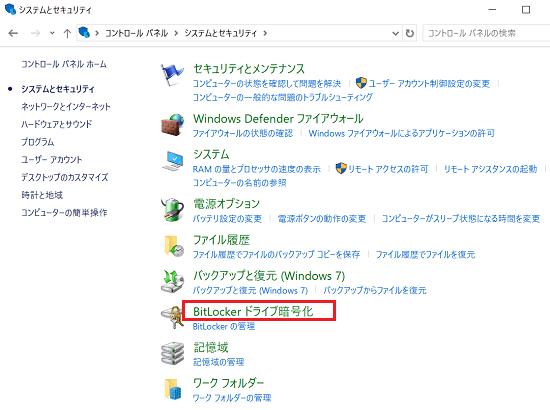550x410 pixels.
Task: Click コンピューターの名前の参照 link
Action: tap(240, 183)
